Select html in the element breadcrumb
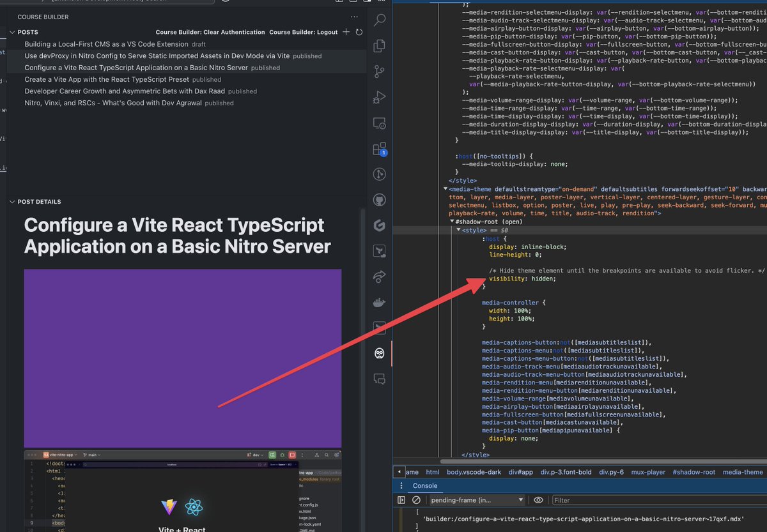The image size is (767, 532). tap(433, 472)
